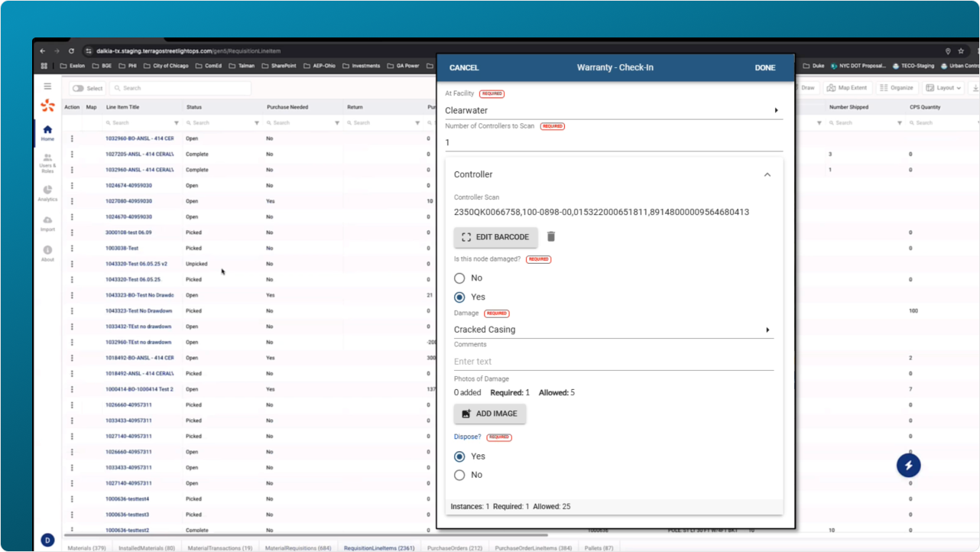
Task: Open Analytics from the sidebar
Action: pos(47,193)
